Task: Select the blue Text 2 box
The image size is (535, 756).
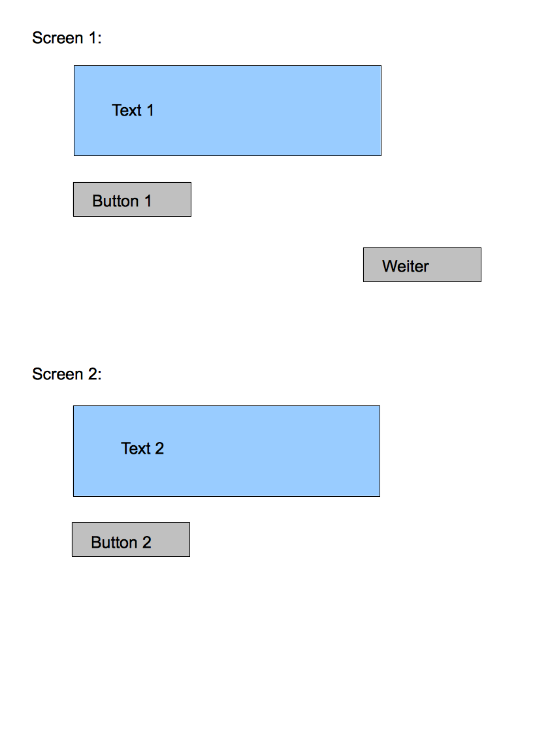Action: tap(227, 451)
